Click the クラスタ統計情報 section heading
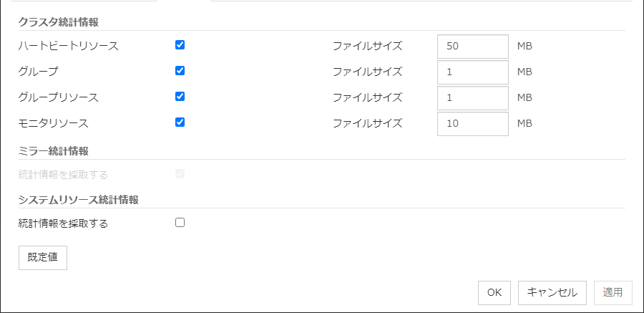Image resolution: width=644 pixels, height=313 pixels. 59,22
